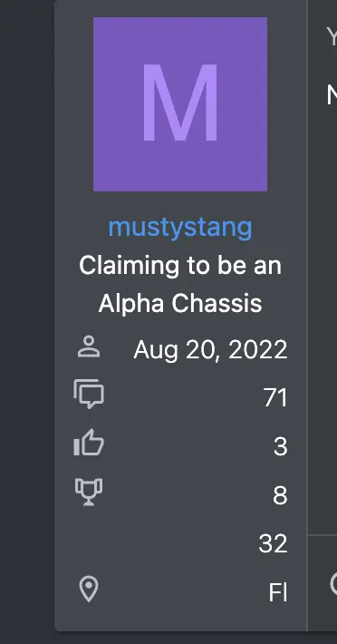337x644 pixels.
Task: Click the trophy points value 8
Action: coord(280,495)
